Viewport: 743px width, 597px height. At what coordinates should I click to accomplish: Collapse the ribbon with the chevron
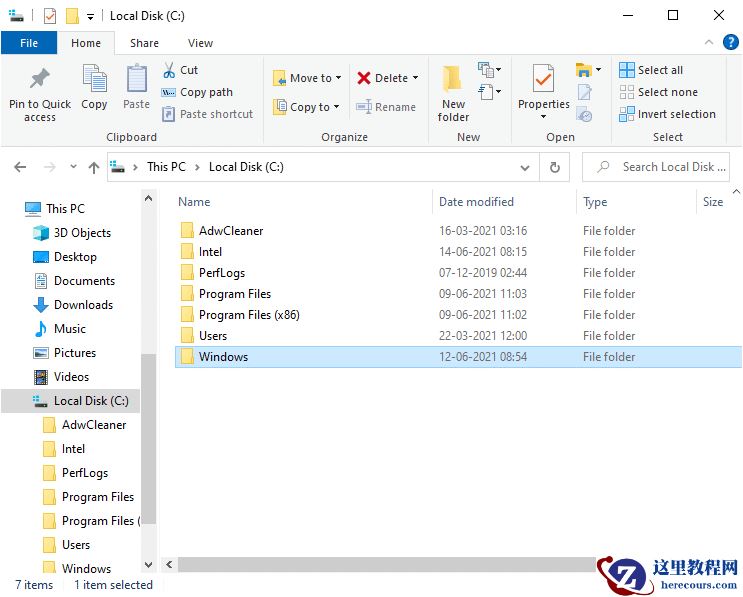709,43
